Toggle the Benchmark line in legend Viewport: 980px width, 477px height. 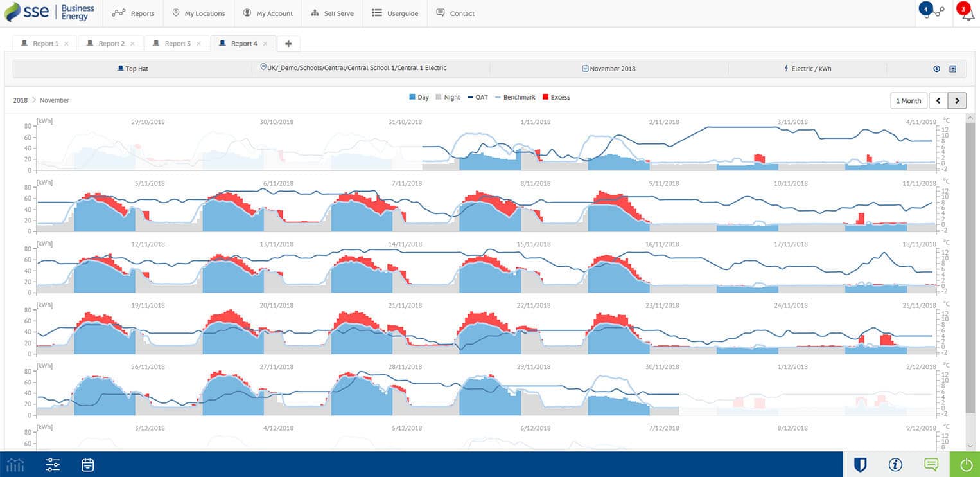(514, 97)
